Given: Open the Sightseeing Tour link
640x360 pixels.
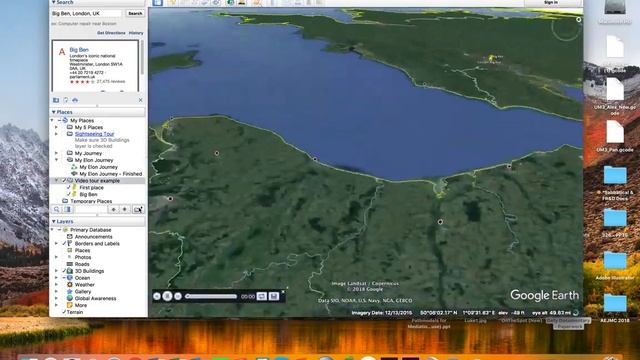Looking at the screenshot, I should coord(94,134).
